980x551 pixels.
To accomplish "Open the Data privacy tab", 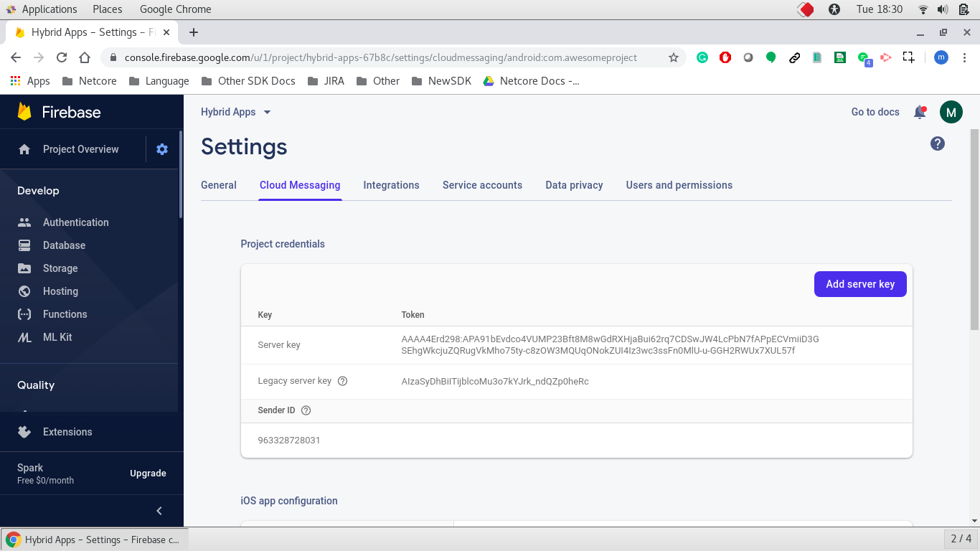I will tap(574, 185).
